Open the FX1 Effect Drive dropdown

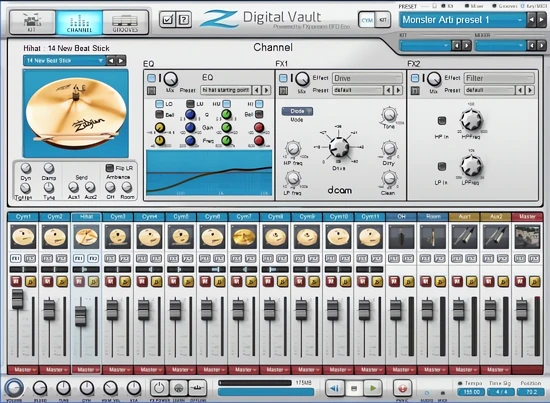(367, 78)
